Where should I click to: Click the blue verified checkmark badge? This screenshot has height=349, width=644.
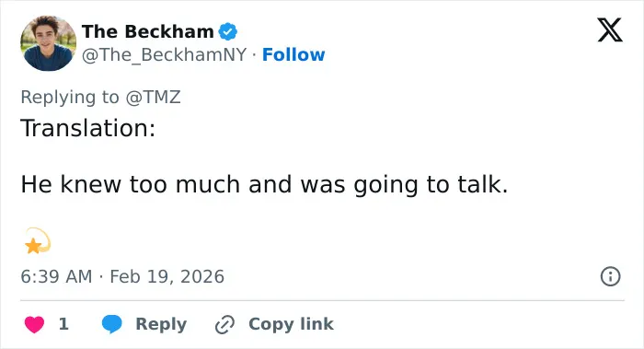(x=228, y=31)
